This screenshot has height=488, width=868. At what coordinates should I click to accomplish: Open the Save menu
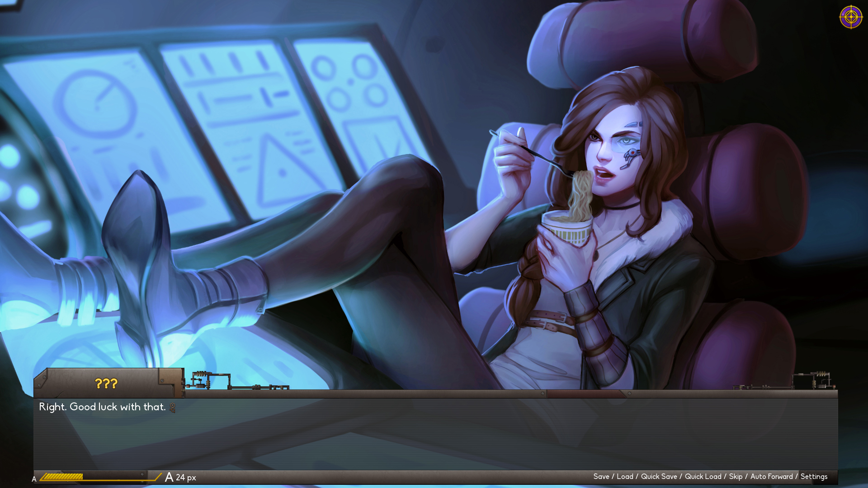click(602, 476)
